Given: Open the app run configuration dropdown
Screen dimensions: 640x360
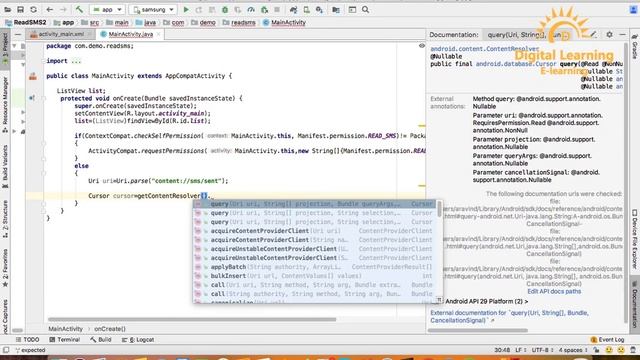Looking at the screenshot, I should point(107,9).
